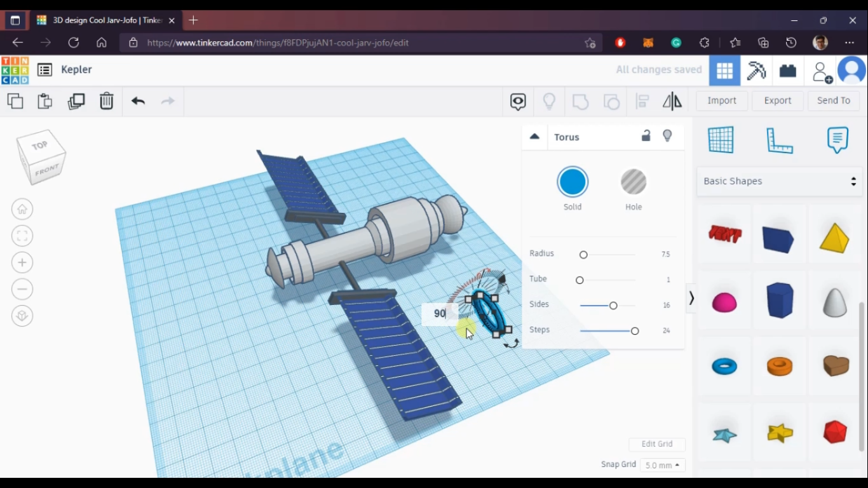Invite people with add-user icon

[822, 72]
